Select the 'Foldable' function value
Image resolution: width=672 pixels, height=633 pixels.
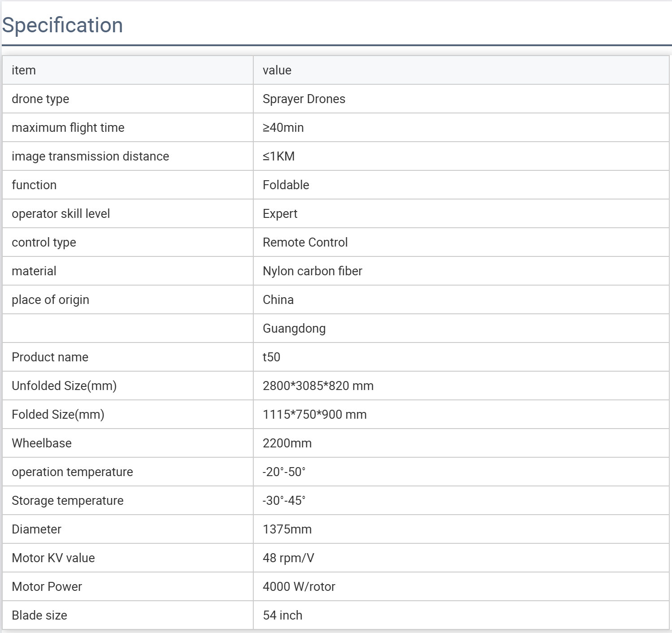click(286, 185)
